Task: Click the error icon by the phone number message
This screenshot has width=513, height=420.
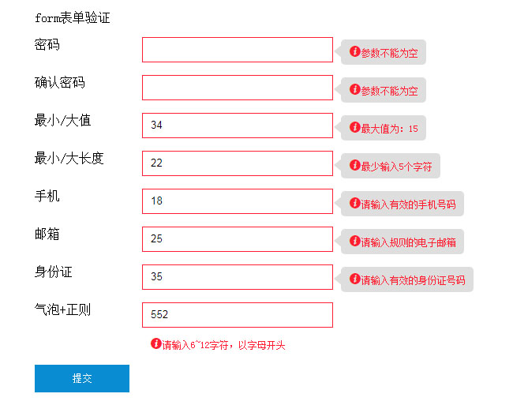Action: [x=355, y=203]
